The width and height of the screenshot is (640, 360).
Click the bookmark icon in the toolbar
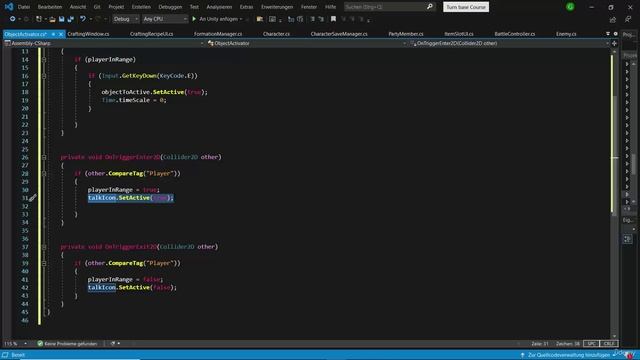point(333,19)
